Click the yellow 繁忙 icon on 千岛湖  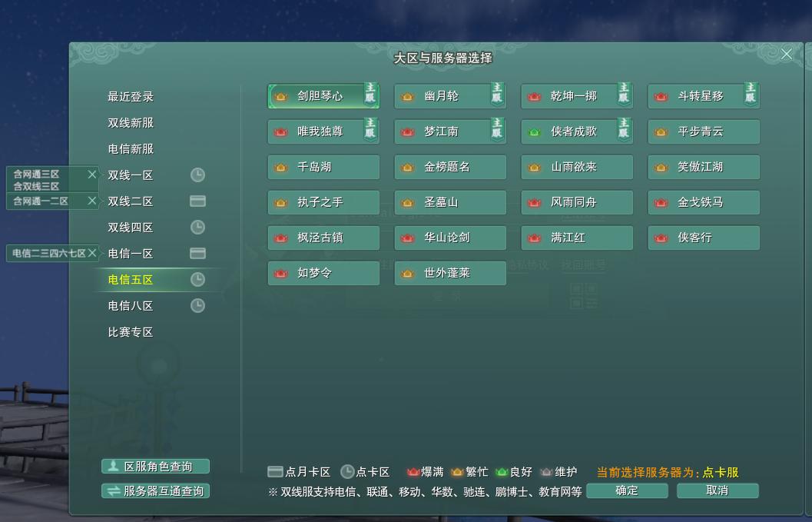click(x=281, y=167)
